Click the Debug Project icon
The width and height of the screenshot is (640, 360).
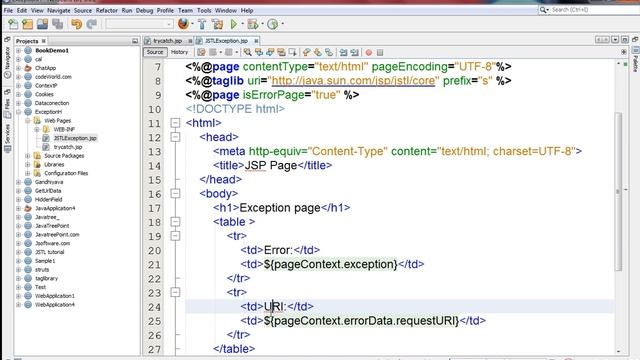click(x=253, y=24)
